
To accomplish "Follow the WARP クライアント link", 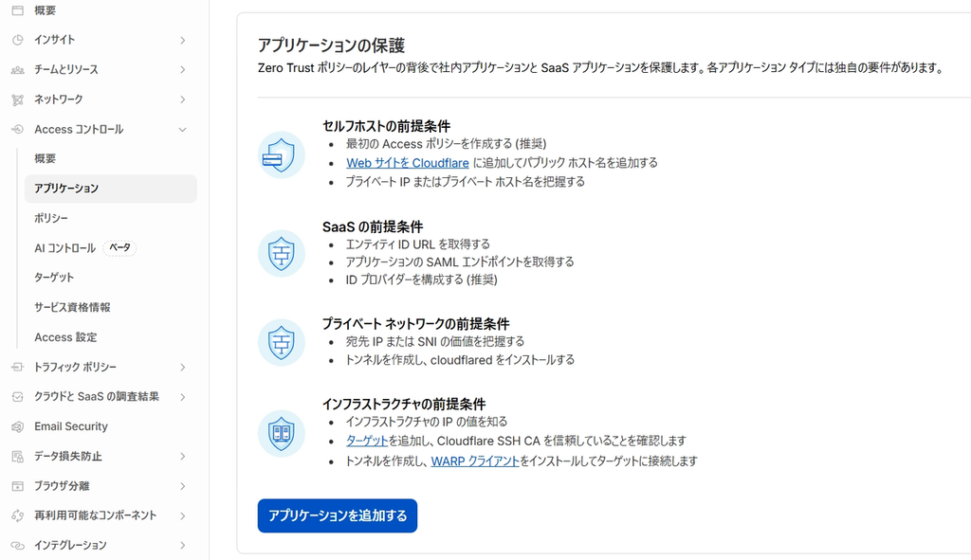I will click(475, 461).
